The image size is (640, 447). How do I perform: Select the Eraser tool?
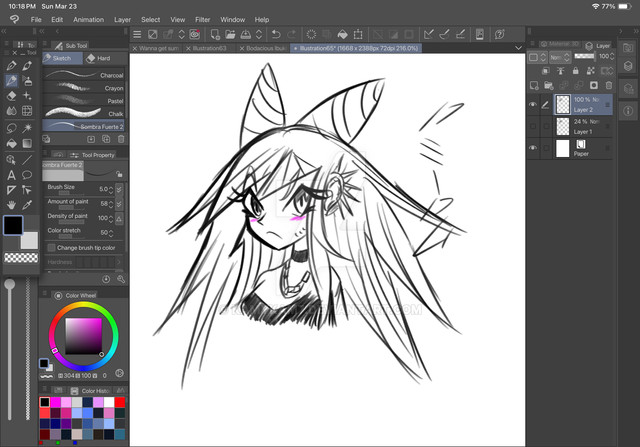[12, 97]
